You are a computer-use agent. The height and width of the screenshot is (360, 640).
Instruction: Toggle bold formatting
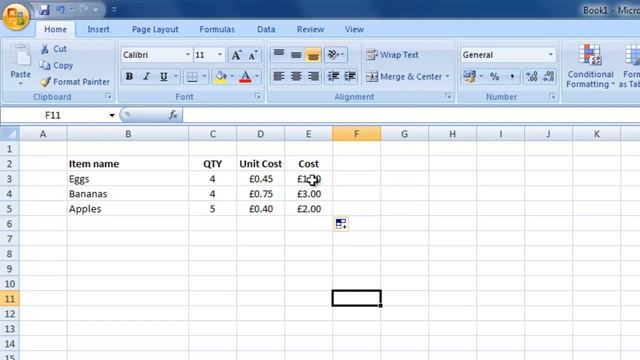(x=129, y=76)
